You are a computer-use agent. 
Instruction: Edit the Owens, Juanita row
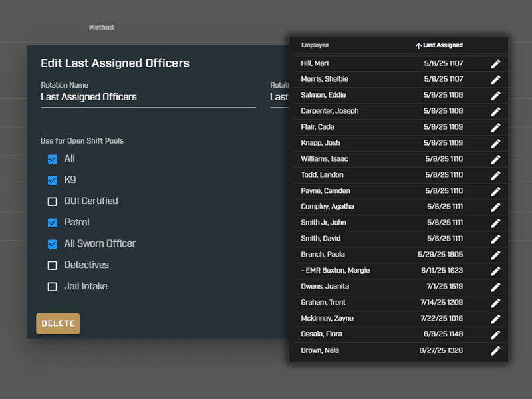(x=495, y=287)
